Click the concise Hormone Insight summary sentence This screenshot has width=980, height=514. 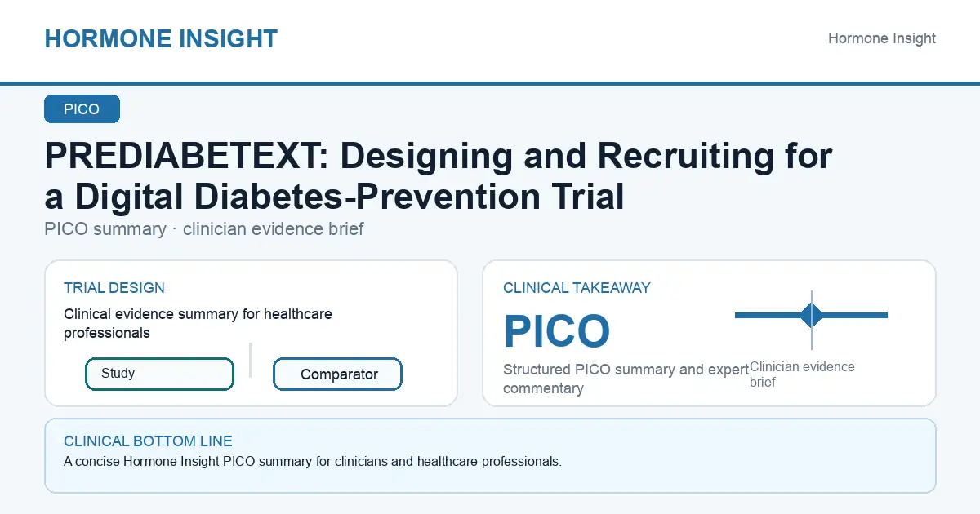click(313, 462)
